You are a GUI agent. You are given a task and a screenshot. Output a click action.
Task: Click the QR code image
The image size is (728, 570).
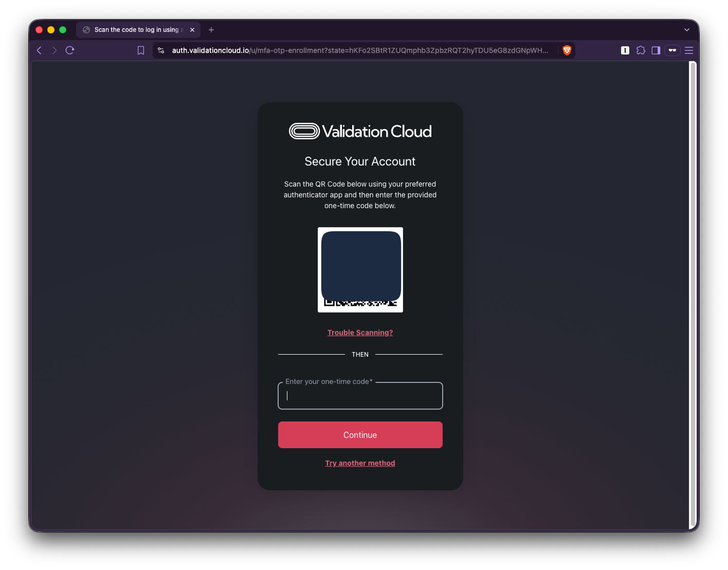click(360, 270)
